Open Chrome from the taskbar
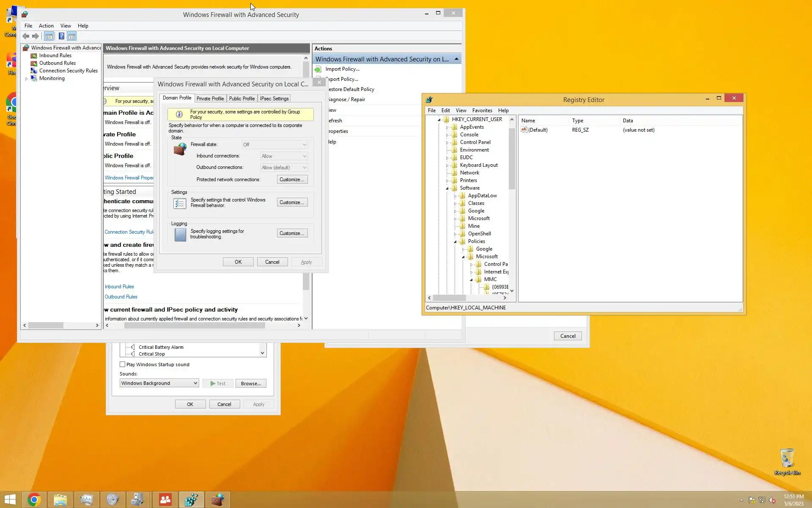The height and width of the screenshot is (508, 812). [x=34, y=500]
